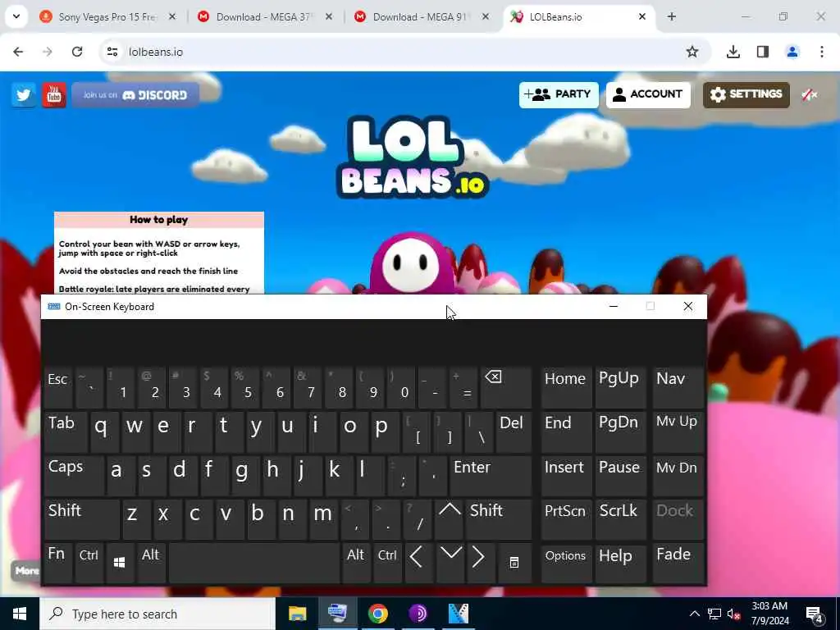Screen dimensions: 840x630
Task: Toggle the left Shift key
Action: point(81,518)
